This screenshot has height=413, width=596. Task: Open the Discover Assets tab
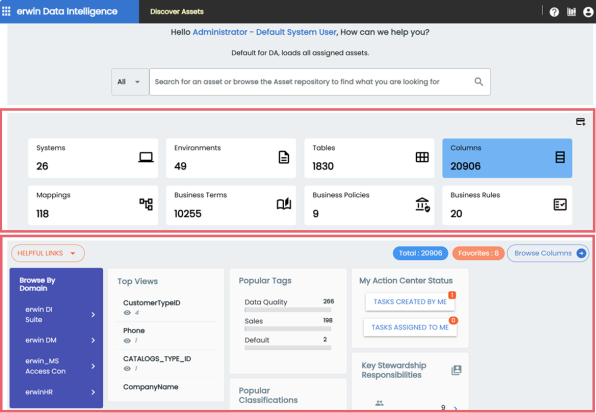coord(177,11)
